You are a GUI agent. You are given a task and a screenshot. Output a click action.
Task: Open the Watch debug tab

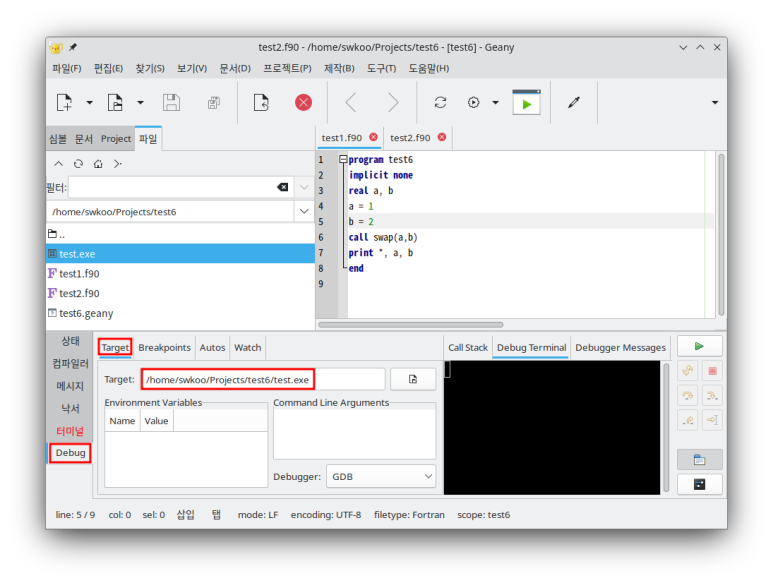(x=247, y=347)
